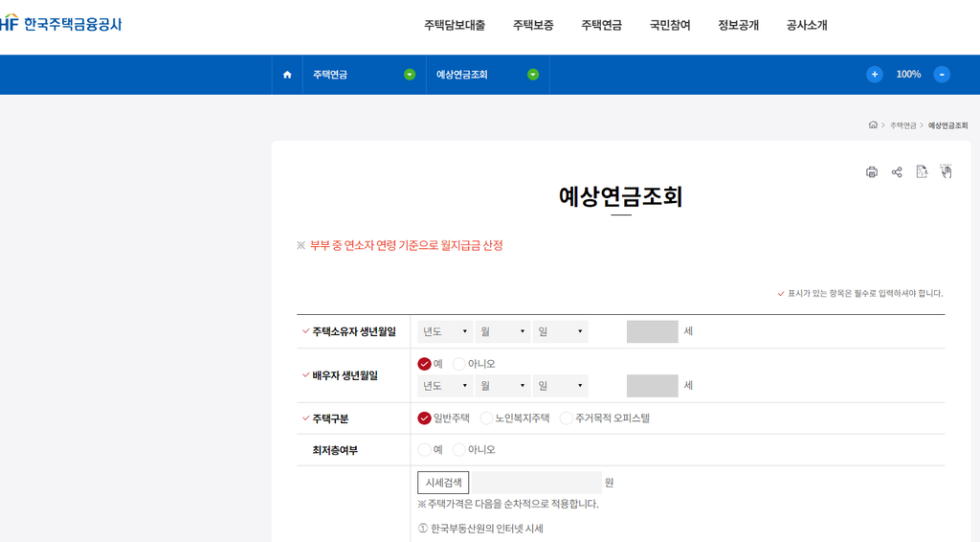Screen dimensions: 980x542
Task: Open homeowner birth 월 dropdown
Action: click(x=502, y=331)
